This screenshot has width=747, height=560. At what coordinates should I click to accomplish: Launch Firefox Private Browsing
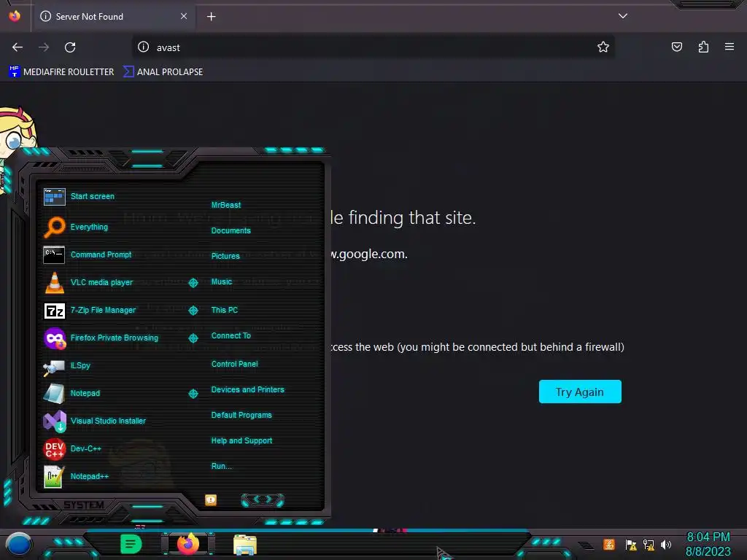[x=101, y=338]
